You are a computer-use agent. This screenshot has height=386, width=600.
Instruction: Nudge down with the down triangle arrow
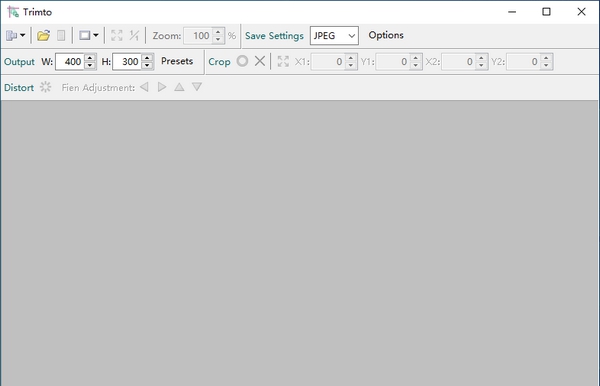pos(197,87)
